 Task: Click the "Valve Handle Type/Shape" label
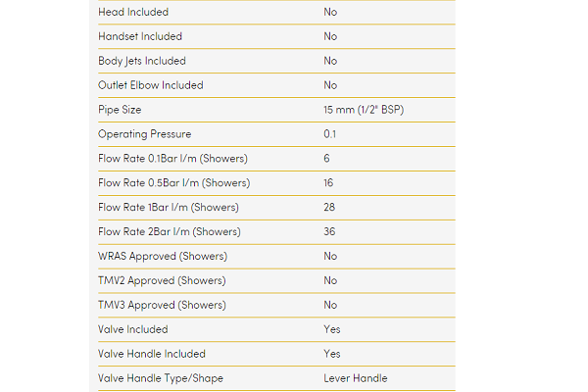tap(160, 378)
